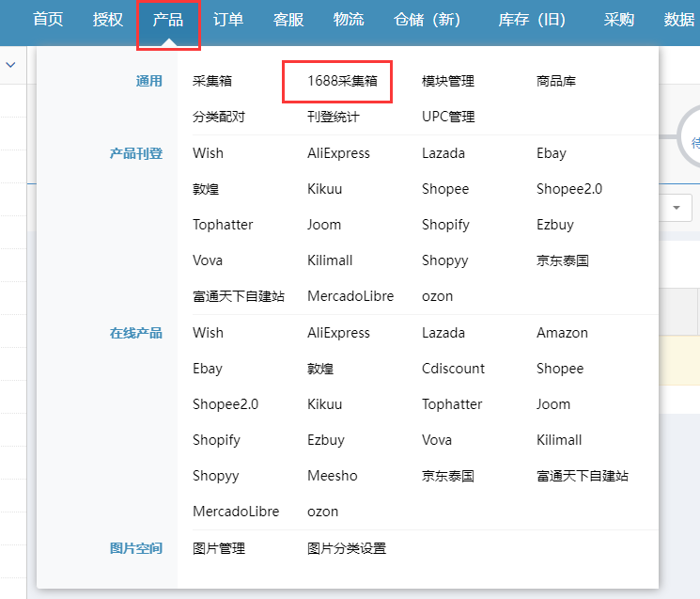Open Kikuu under 在线产品
The height and width of the screenshot is (599, 700).
(324, 404)
